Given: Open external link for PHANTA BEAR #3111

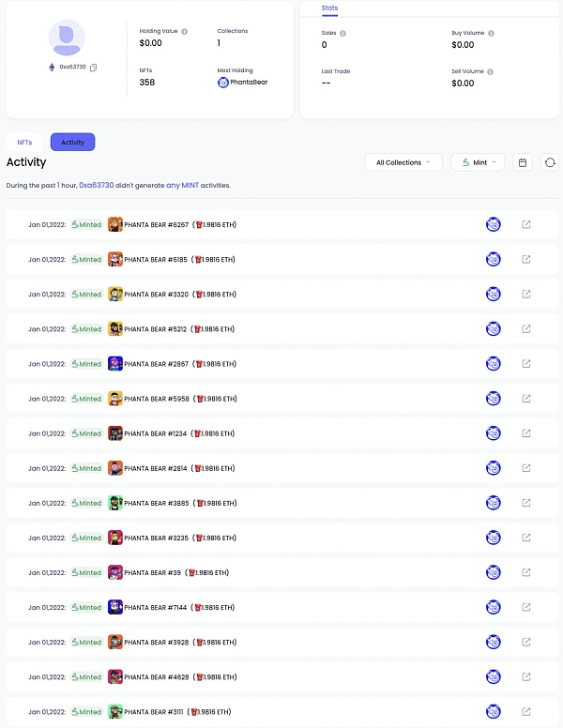Looking at the screenshot, I should click(526, 712).
